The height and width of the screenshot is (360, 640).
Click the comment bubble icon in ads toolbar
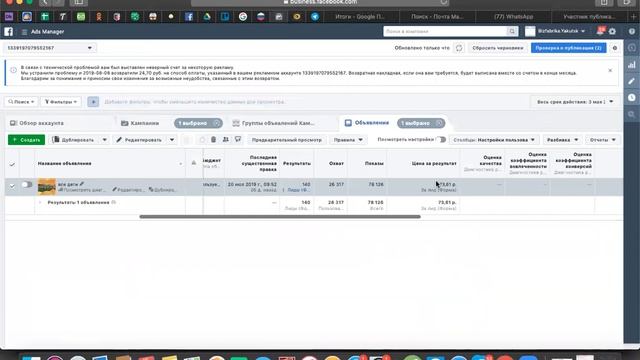[x=238, y=140]
